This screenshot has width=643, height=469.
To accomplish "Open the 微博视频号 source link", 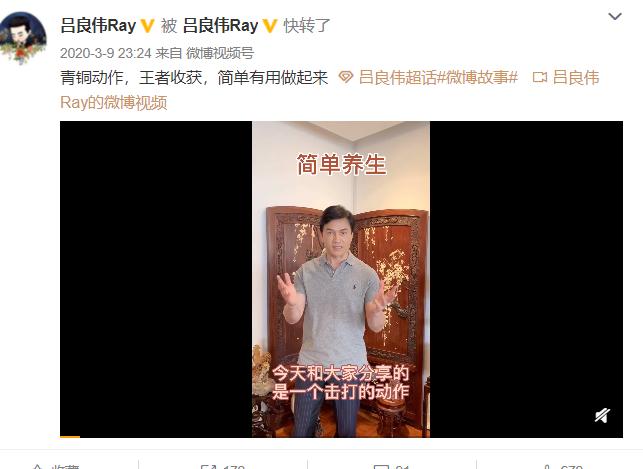I will click(220, 53).
